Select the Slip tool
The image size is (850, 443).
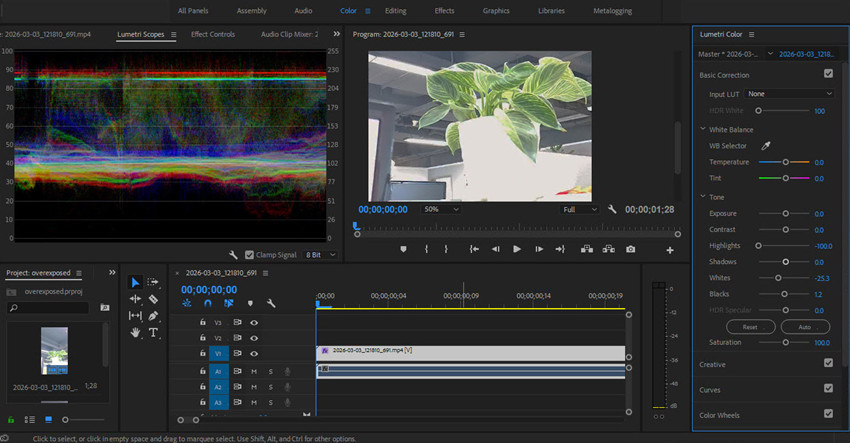[135, 316]
